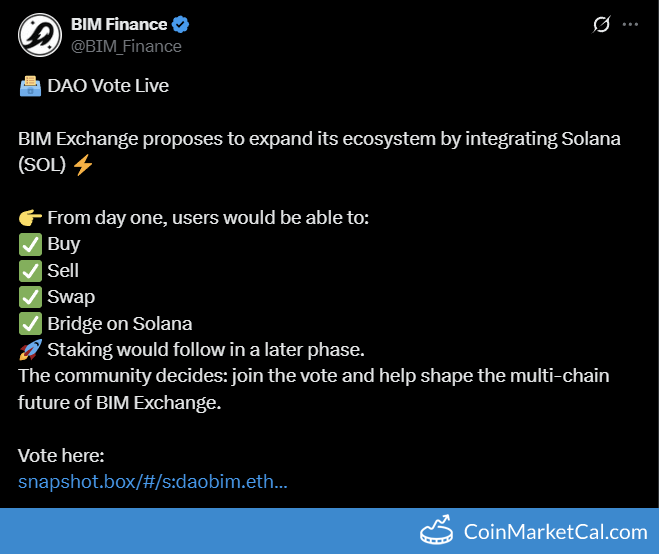Viewport: 659px width, 554px height.
Task: Click the blue CoinMarketCal footer banner
Action: 330,531
